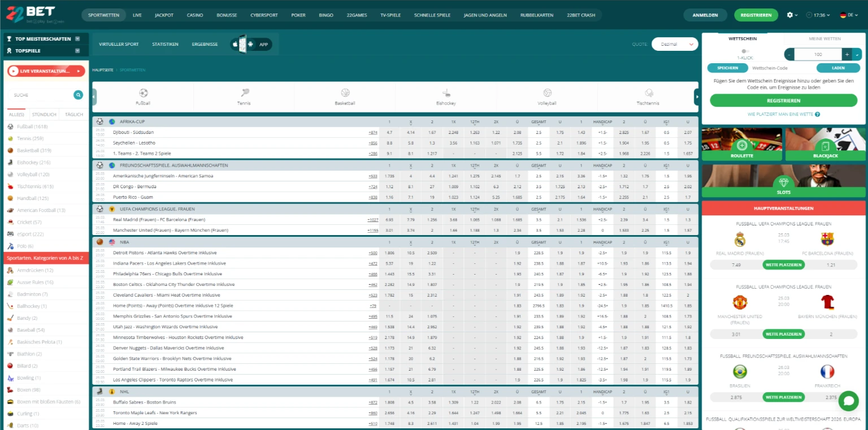868x430 pixels.
Task: Click the magnifier icon next to SUCHE
Action: pos(78,95)
